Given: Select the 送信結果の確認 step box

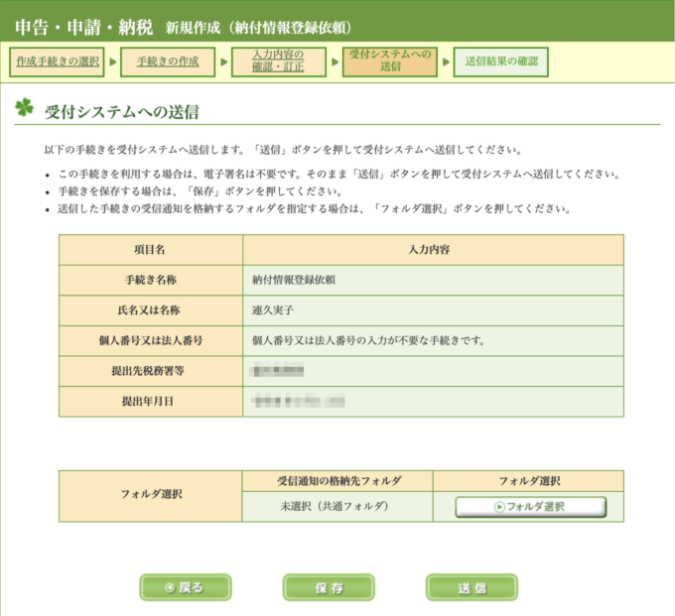Looking at the screenshot, I should click(x=500, y=62).
